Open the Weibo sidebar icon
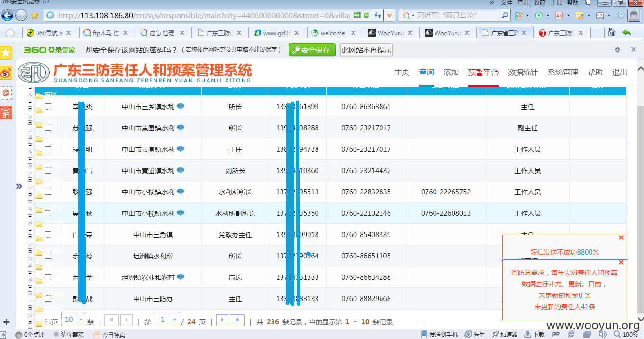The width and height of the screenshot is (644, 339). click(x=6, y=73)
